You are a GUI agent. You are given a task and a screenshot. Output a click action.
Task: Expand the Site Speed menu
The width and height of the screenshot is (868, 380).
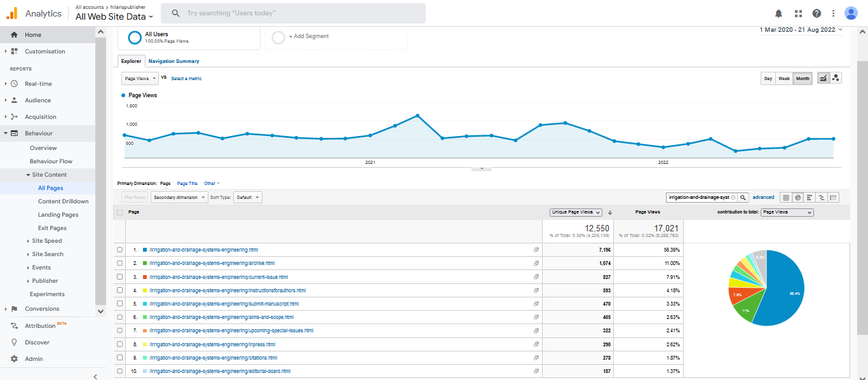click(x=46, y=241)
